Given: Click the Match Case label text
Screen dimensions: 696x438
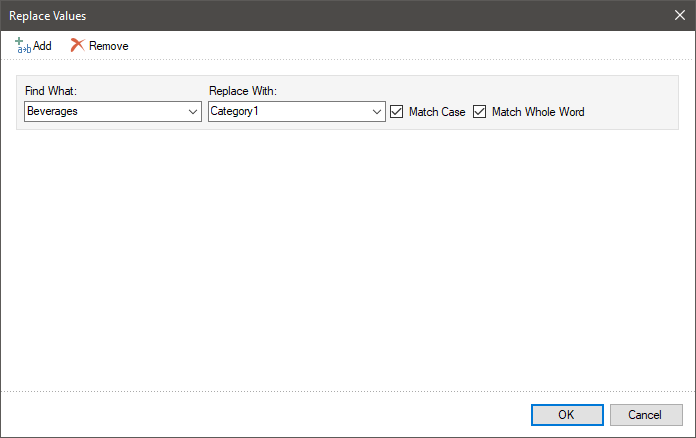Looking at the screenshot, I should pos(437,112).
